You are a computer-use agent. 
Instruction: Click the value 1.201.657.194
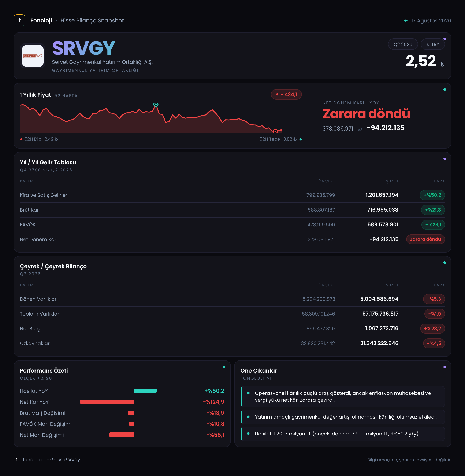pyautogui.click(x=382, y=195)
